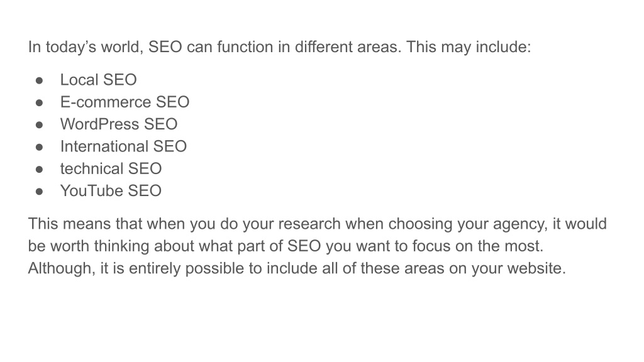This screenshot has height=362, width=644.
Task: Click the bullet before YouTube SEO
Action: (x=40, y=191)
